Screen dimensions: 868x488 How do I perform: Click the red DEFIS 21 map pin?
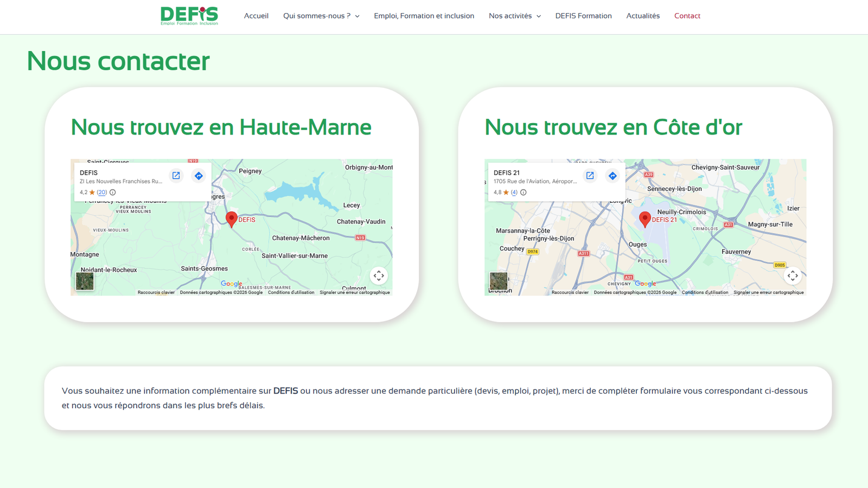645,219
